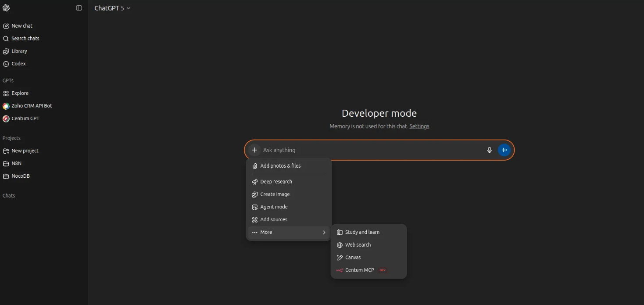Create a New project
Image resolution: width=644 pixels, height=305 pixels.
click(25, 151)
